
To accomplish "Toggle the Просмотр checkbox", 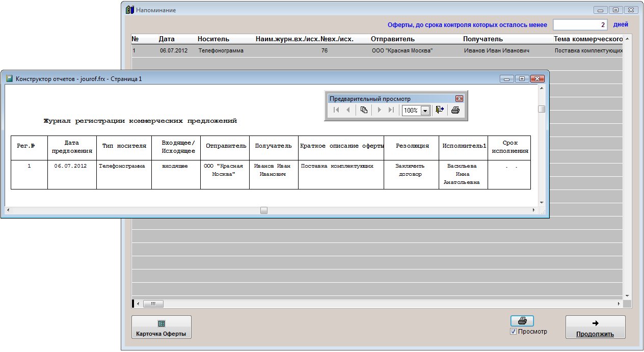I will (x=514, y=332).
